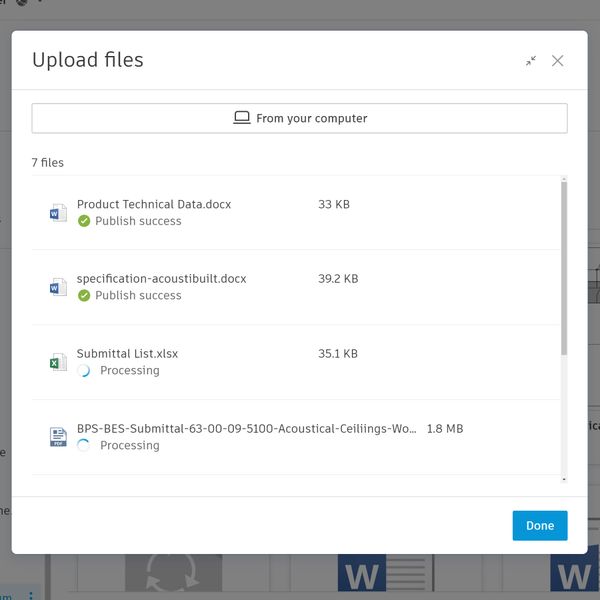Click the laptop icon in the upload button
The height and width of the screenshot is (600, 600).
click(x=242, y=118)
